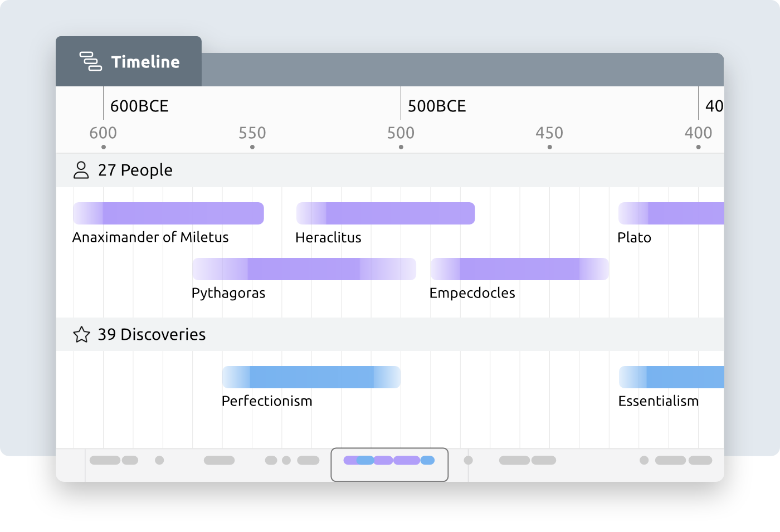This screenshot has width=780, height=532.
Task: Select the Anaximander of Miletus bar
Action: (167, 213)
